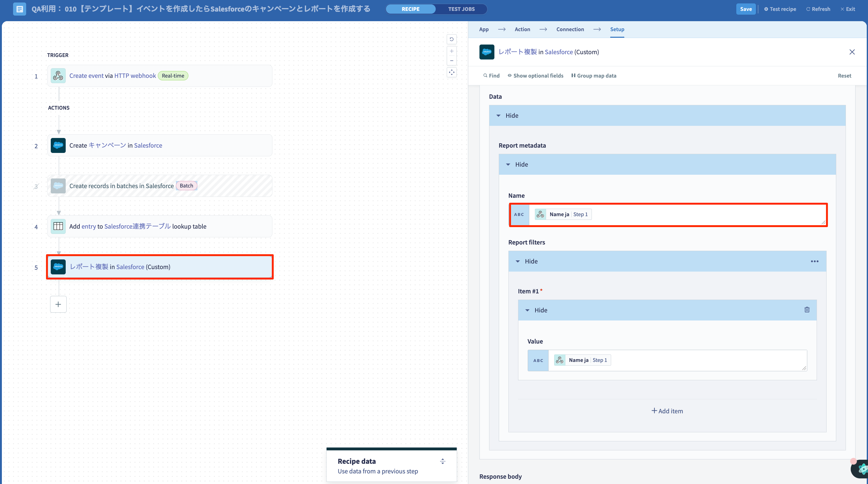The image size is (868, 484).
Task: Add item to Report filters
Action: coord(667,411)
